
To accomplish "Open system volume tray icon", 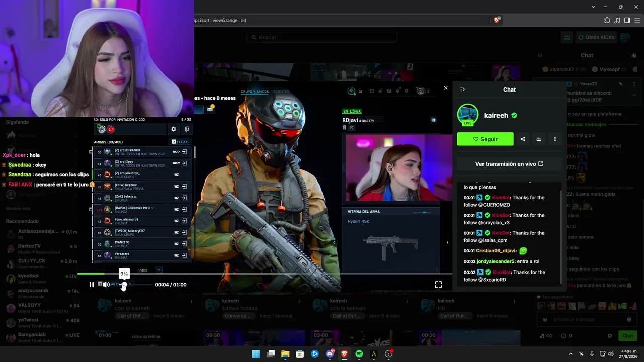I will [611, 354].
